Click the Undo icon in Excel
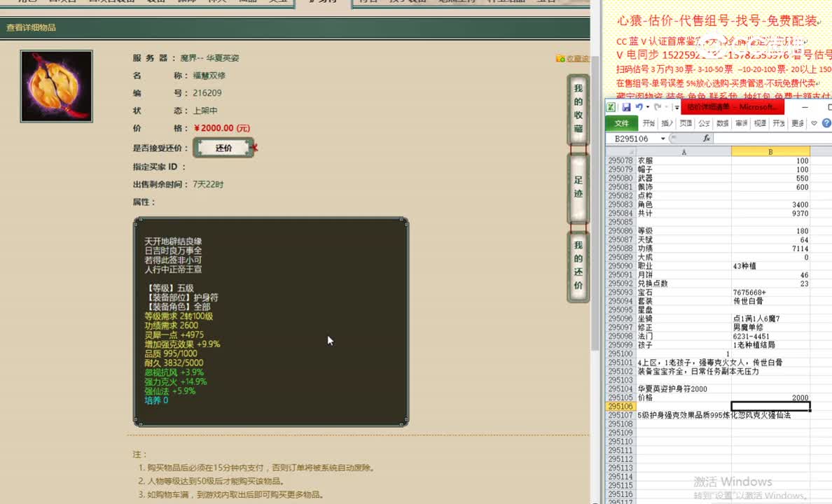Image resolution: width=832 pixels, height=504 pixels. (x=639, y=106)
